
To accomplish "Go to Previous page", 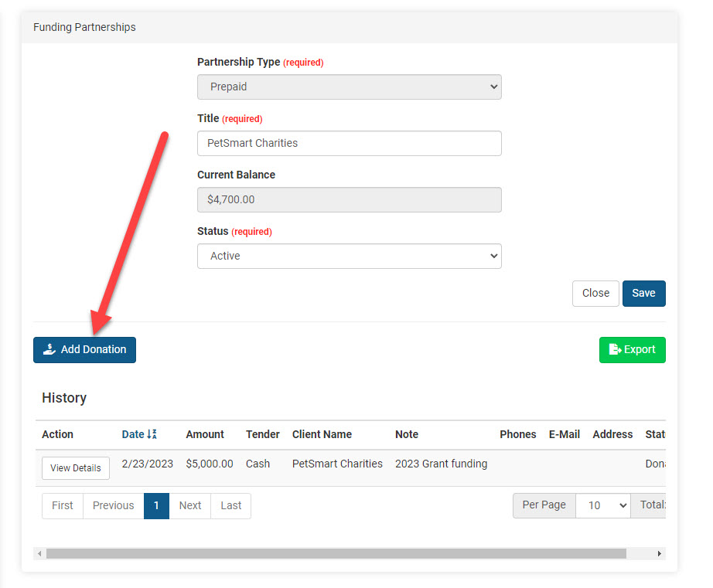I will coord(113,505).
